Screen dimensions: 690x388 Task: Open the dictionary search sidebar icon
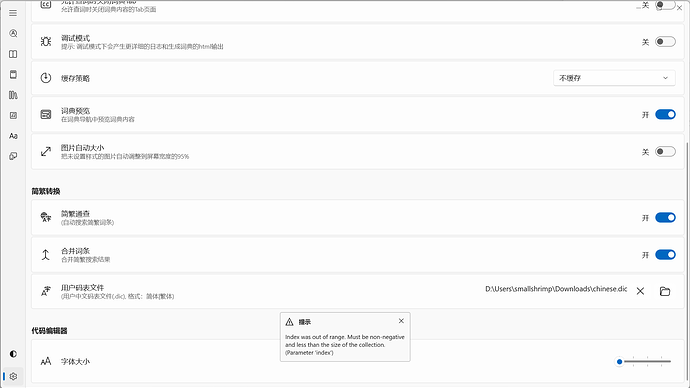click(13, 33)
